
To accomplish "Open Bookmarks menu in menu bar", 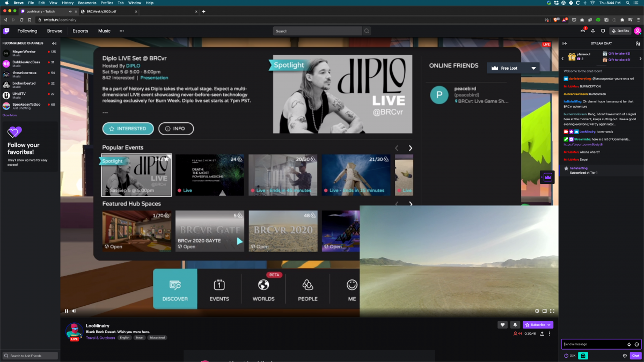I will [x=87, y=3].
